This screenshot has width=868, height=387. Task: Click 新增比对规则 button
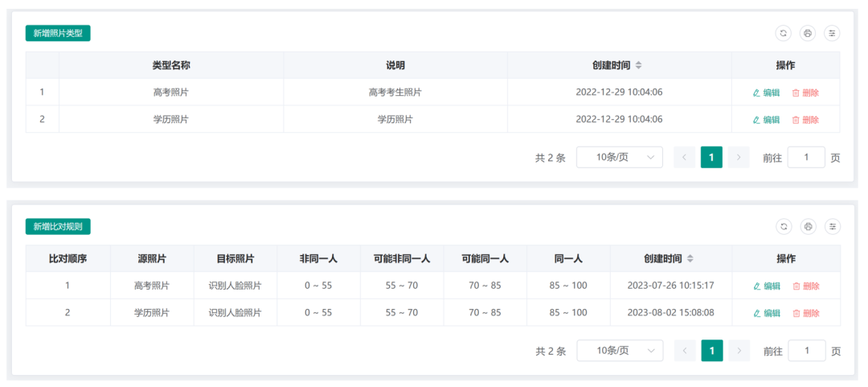pyautogui.click(x=58, y=226)
